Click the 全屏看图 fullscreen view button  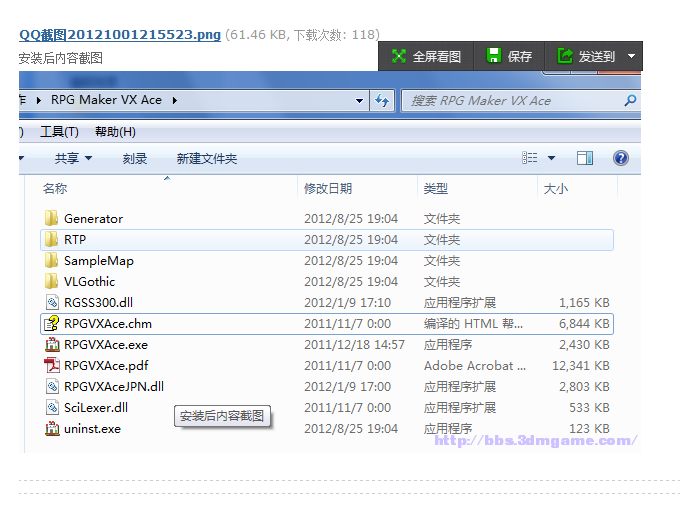click(x=426, y=56)
